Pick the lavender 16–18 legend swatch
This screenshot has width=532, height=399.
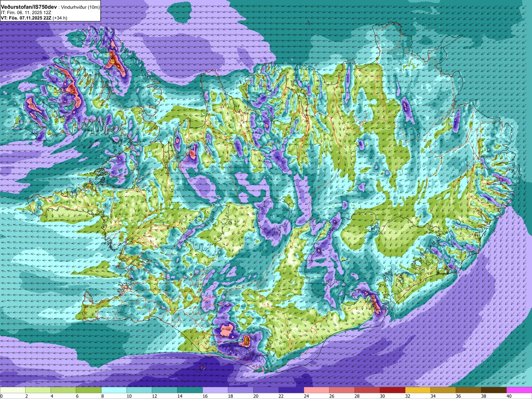(x=216, y=391)
